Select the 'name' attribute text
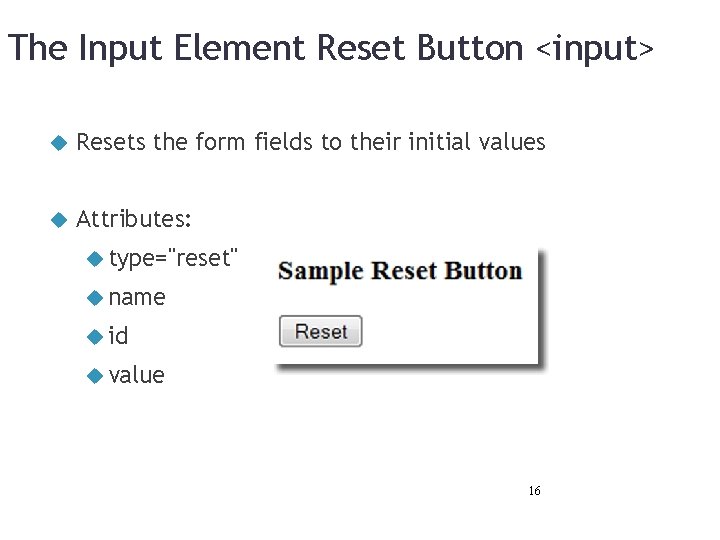Image resolution: width=720 pixels, height=540 pixels. coord(137,297)
